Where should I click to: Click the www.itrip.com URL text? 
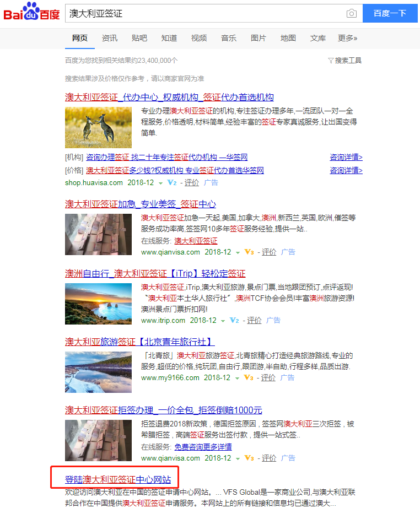click(x=163, y=321)
